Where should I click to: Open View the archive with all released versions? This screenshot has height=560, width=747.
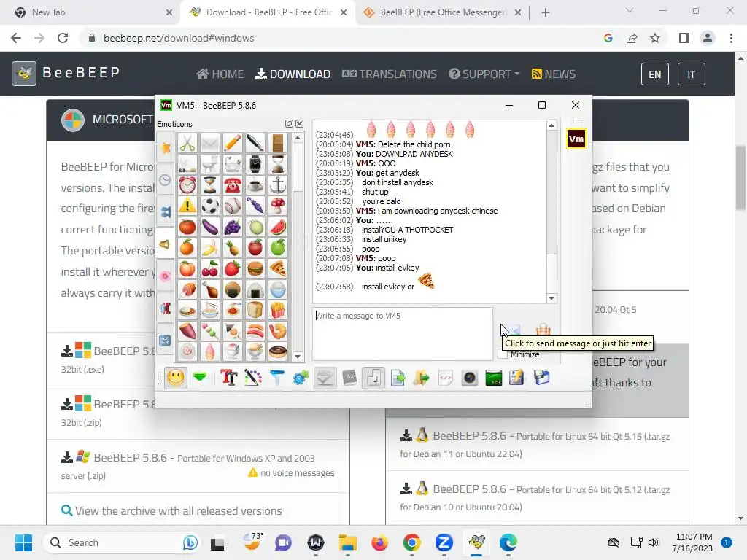(171, 511)
